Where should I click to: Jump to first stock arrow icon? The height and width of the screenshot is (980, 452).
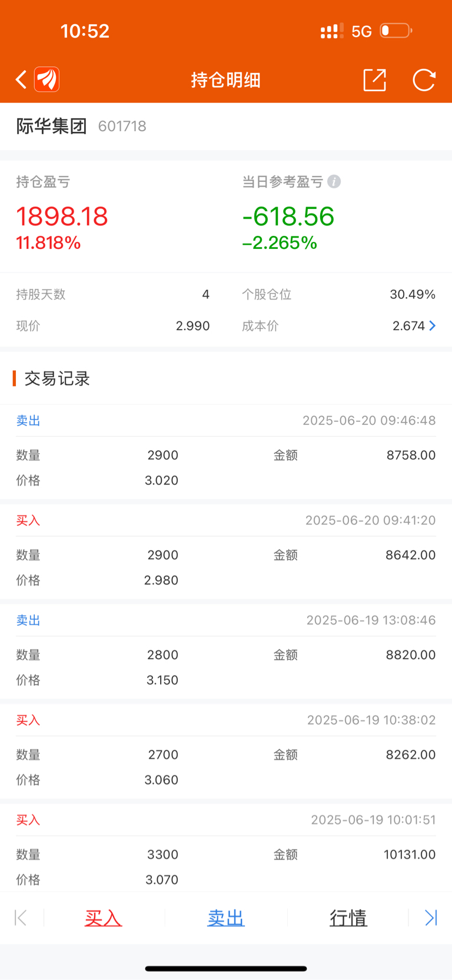(21, 918)
